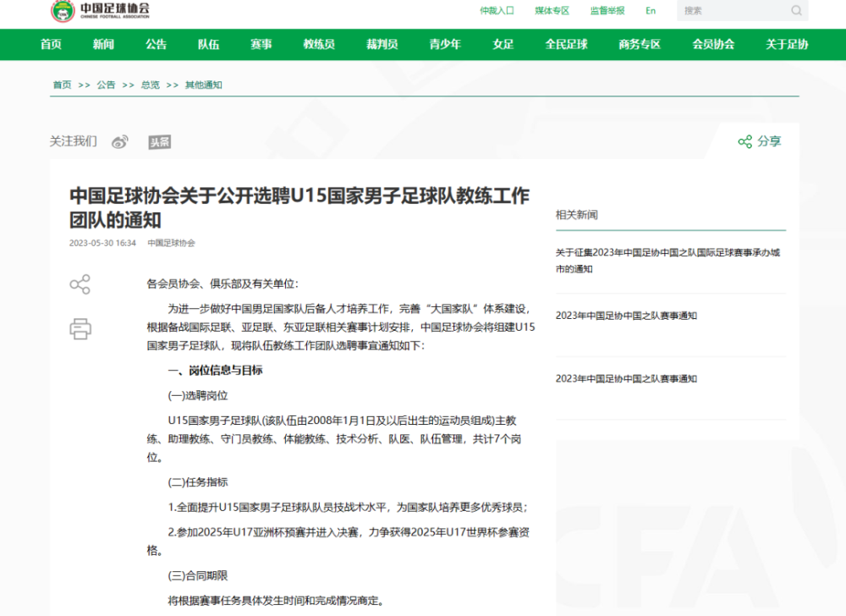Click the 监督举报 supervision report link

[x=607, y=11]
